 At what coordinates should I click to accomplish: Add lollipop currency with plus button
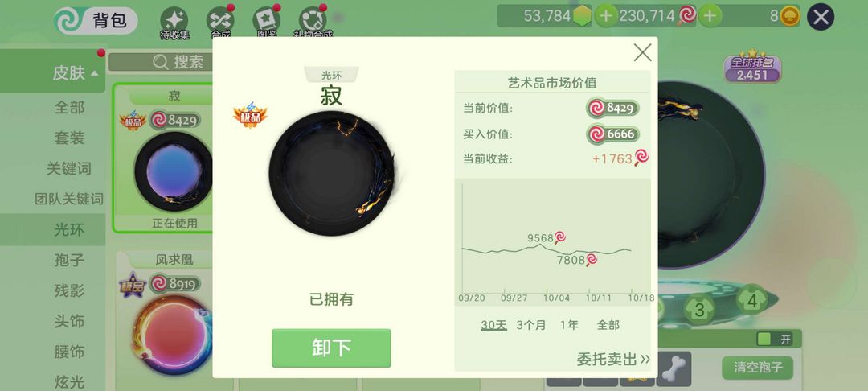pos(710,16)
